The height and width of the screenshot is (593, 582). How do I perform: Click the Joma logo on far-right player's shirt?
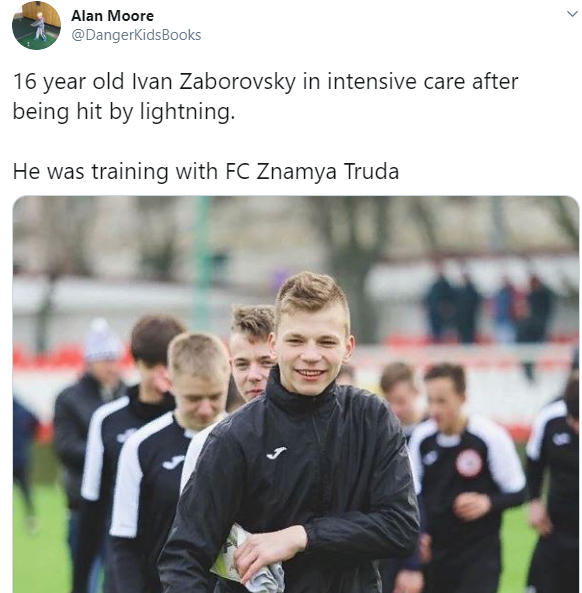(x=561, y=439)
